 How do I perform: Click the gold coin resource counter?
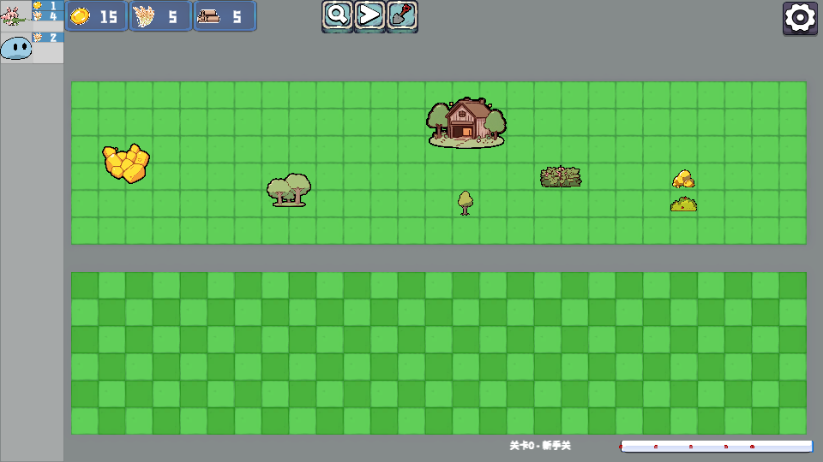(x=96, y=16)
